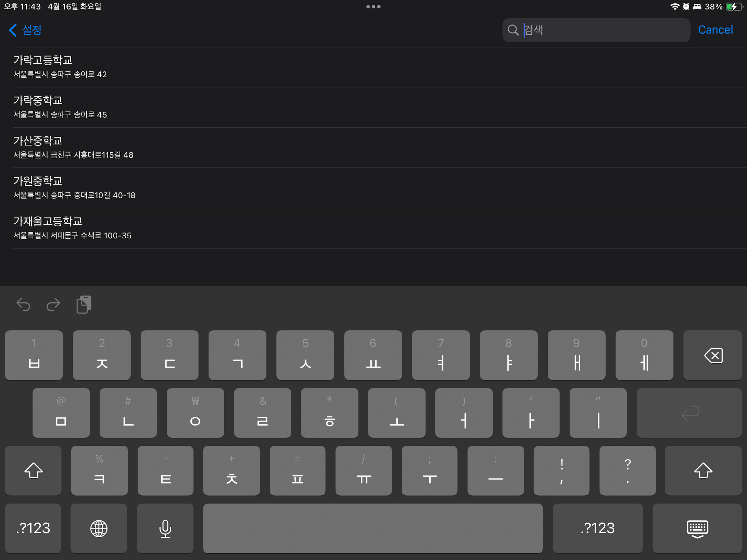
Task: Tap the backspace delete key
Action: 713,355
